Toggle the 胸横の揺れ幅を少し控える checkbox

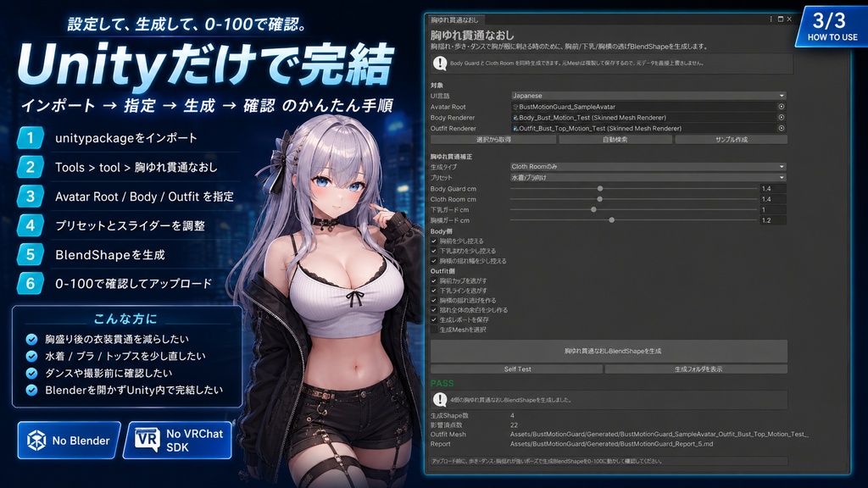[x=434, y=261]
